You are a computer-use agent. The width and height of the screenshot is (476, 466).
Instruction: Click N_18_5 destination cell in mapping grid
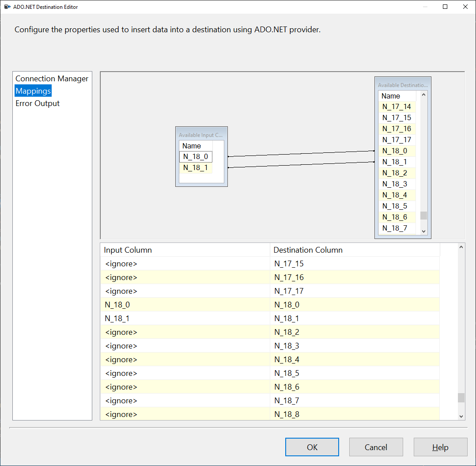(x=355, y=373)
